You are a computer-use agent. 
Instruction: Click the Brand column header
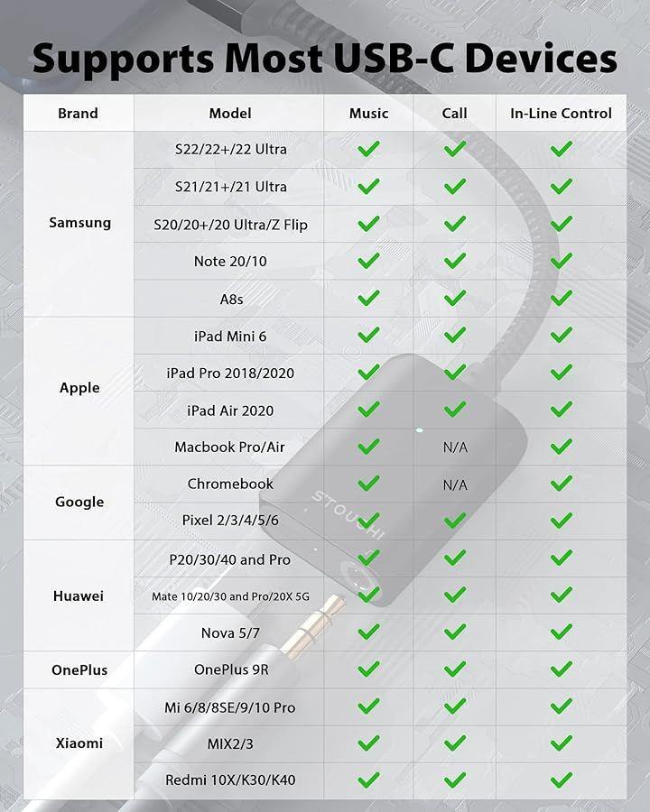click(78, 114)
